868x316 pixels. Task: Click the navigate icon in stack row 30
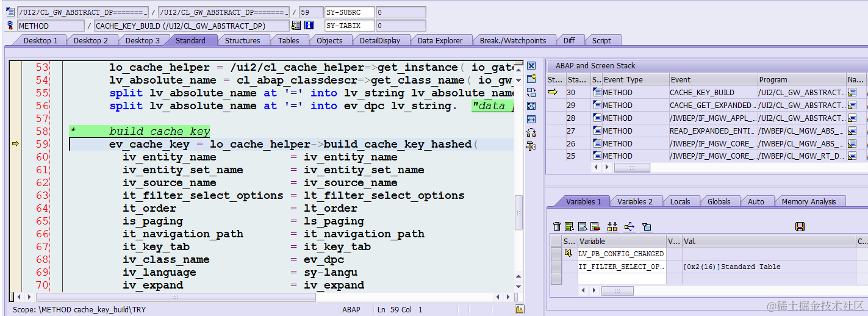852,92
